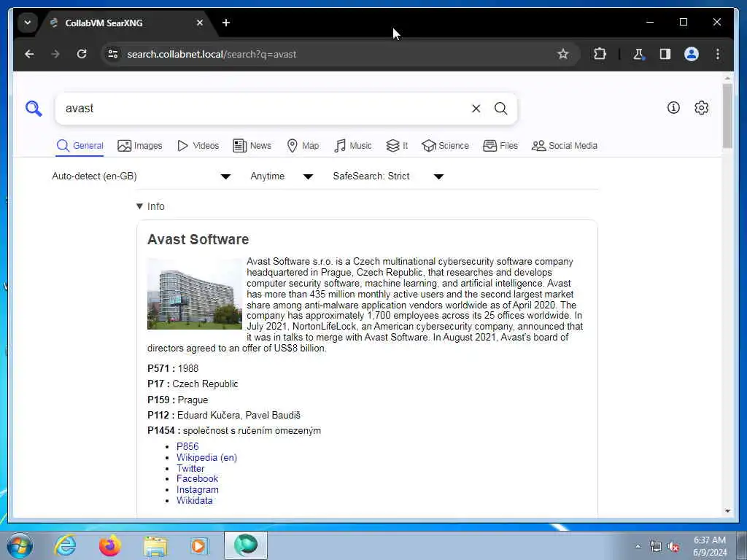The image size is (747, 560).
Task: Open Windows Explorer from the taskbar
Action: click(x=155, y=547)
